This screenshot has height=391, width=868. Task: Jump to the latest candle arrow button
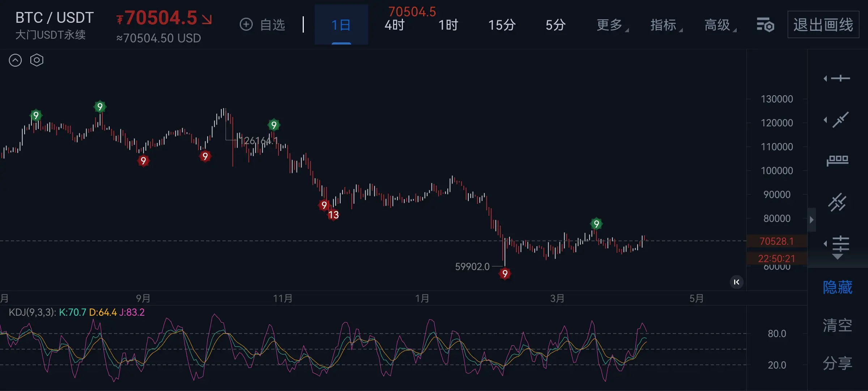pyautogui.click(x=736, y=282)
